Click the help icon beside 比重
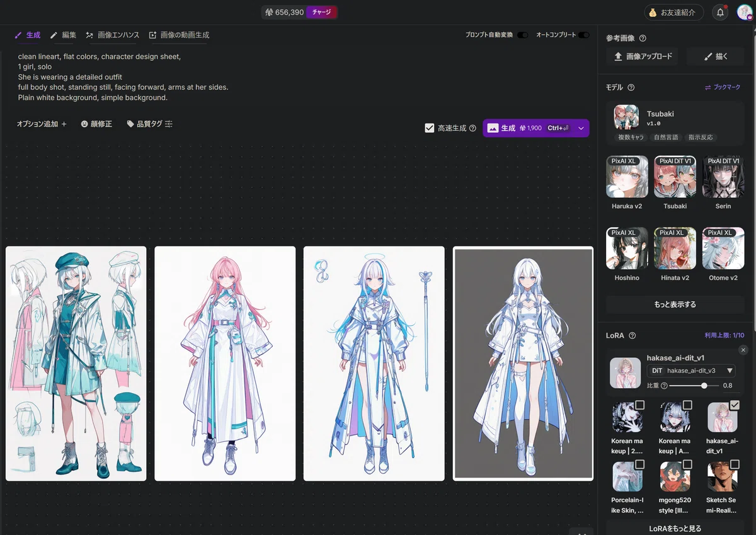756x535 pixels. point(664,386)
